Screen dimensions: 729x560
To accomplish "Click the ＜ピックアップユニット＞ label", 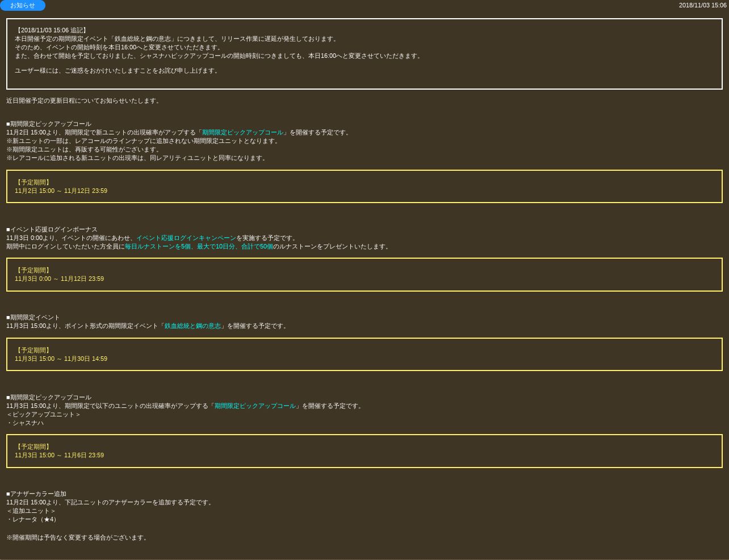I will tap(44, 414).
